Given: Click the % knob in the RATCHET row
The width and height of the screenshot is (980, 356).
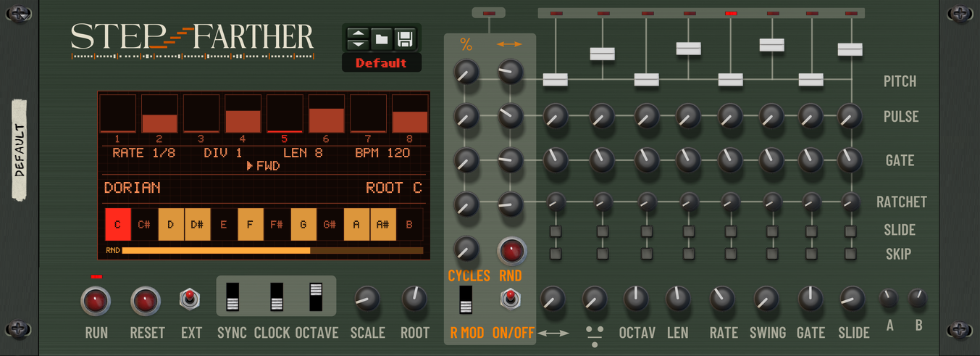Looking at the screenshot, I should click(466, 204).
